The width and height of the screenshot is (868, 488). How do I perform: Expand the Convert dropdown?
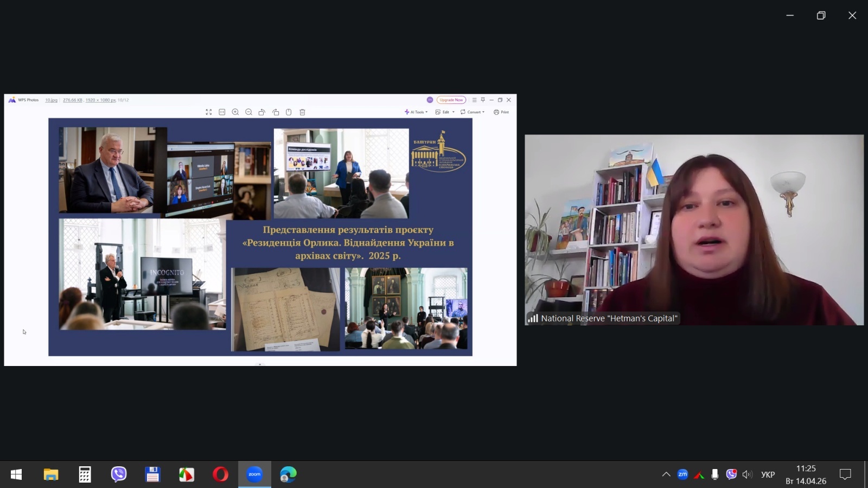(473, 112)
